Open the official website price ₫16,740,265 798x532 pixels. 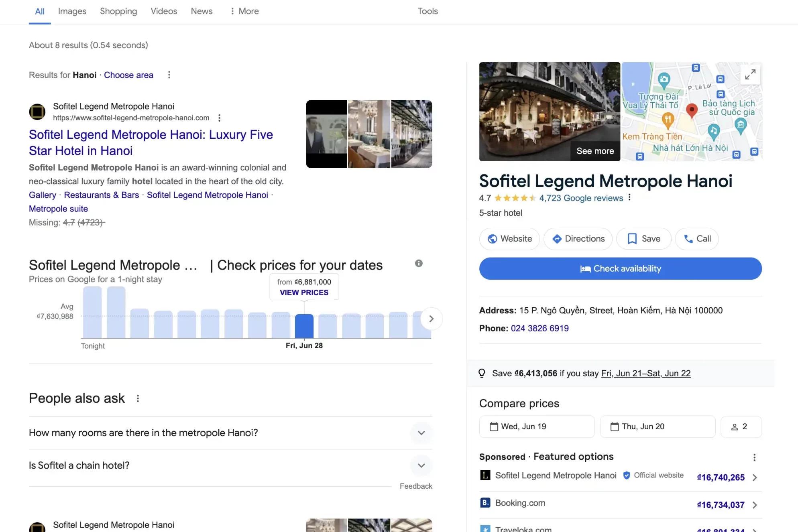721,477
